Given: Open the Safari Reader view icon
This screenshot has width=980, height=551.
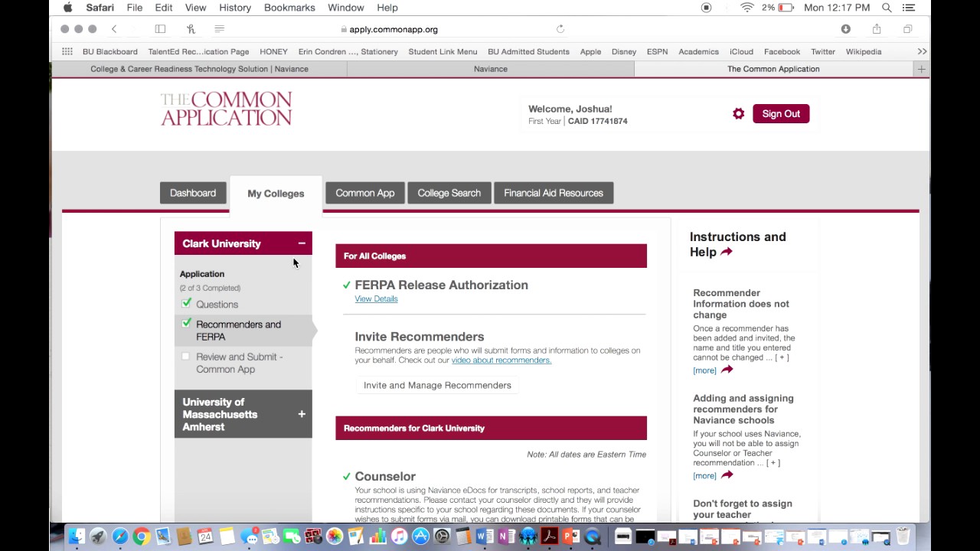Looking at the screenshot, I should click(x=220, y=29).
